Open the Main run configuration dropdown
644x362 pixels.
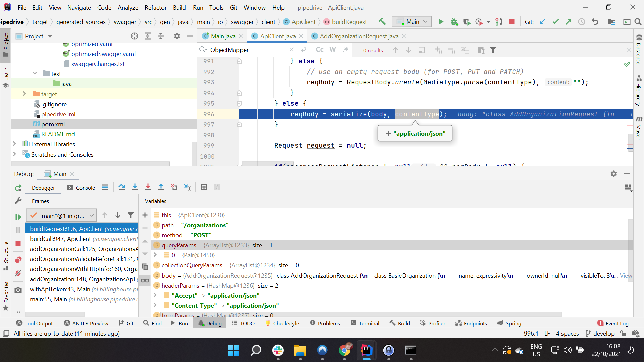point(412,22)
